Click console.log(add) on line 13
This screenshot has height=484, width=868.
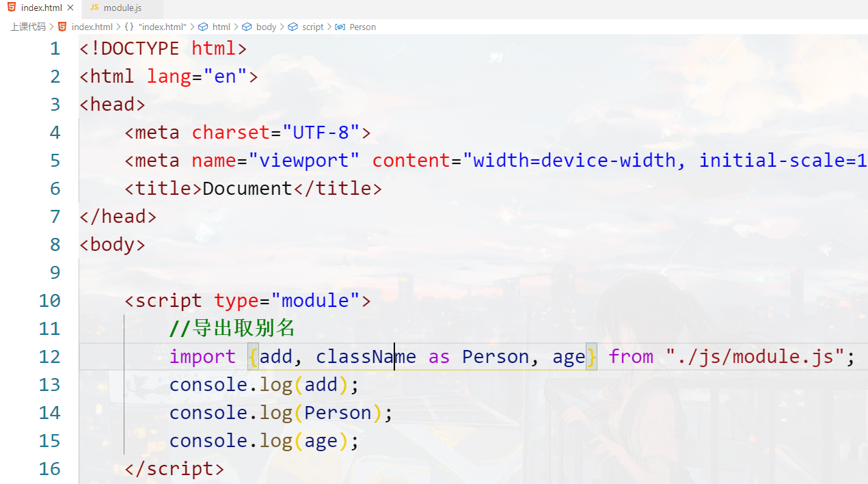[265, 385]
